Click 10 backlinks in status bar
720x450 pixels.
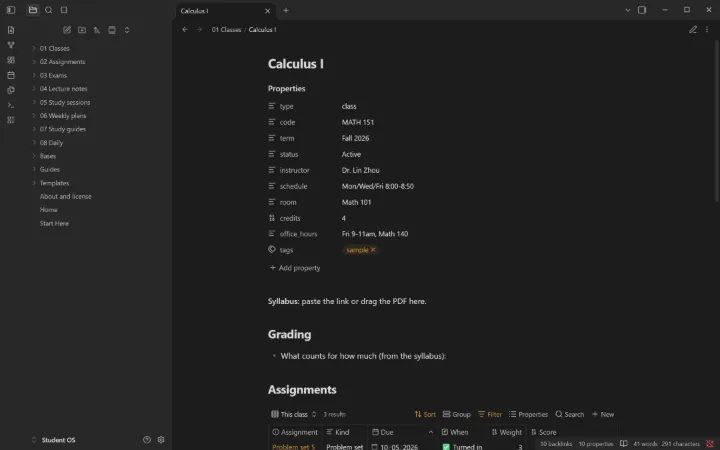point(556,444)
